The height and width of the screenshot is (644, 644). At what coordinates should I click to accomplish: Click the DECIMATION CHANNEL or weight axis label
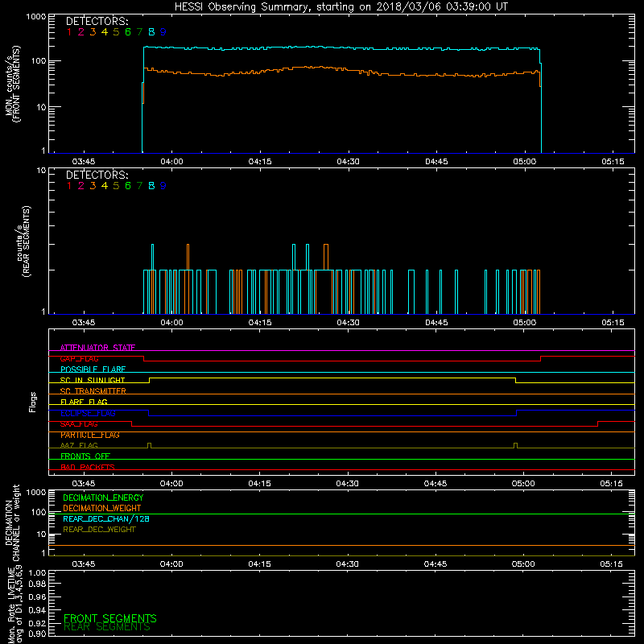pyautogui.click(x=13, y=522)
